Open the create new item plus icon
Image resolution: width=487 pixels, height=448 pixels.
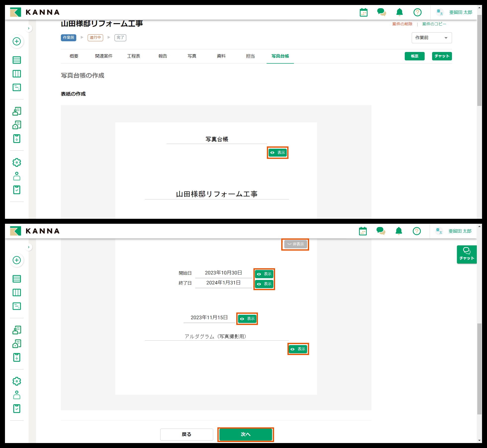click(17, 42)
